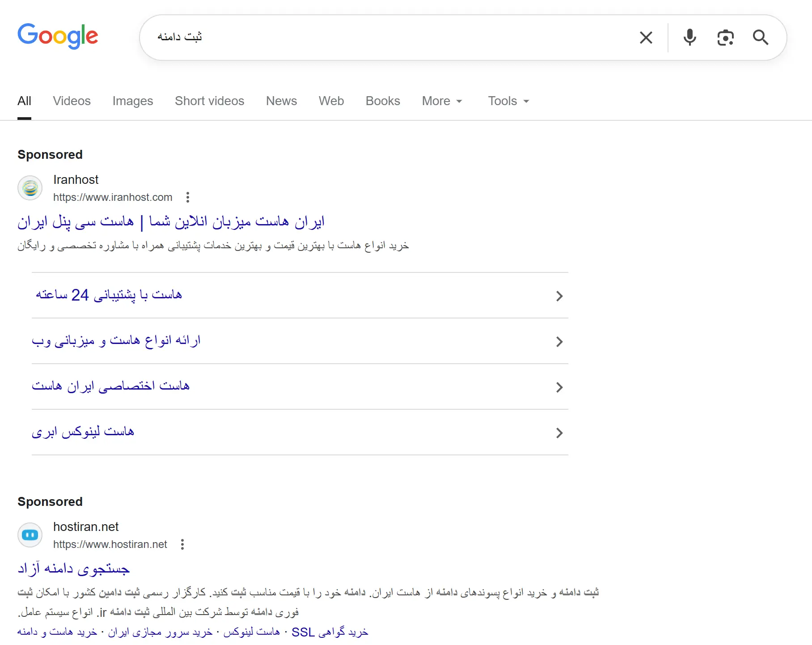Follow the 'خرید گواهی SSL' link
Screen dimensions: 812x645
[330, 632]
